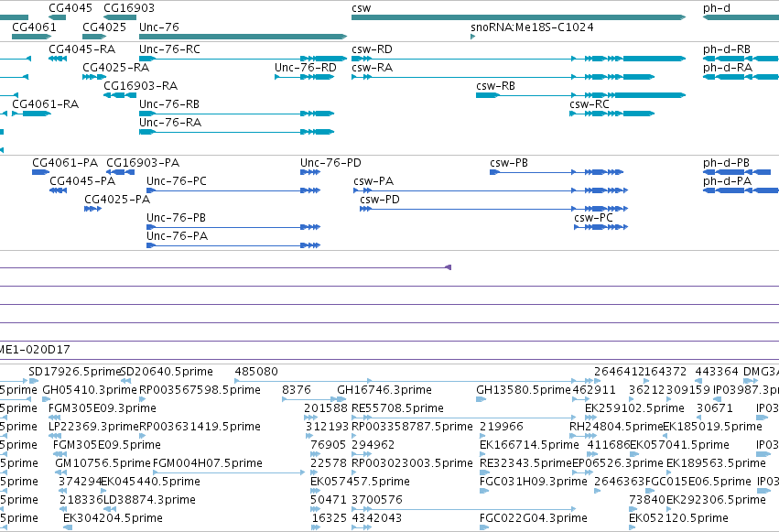Select transcript Unc-76-RD
Image resolution: width=779 pixels, height=532 pixels.
click(305, 77)
